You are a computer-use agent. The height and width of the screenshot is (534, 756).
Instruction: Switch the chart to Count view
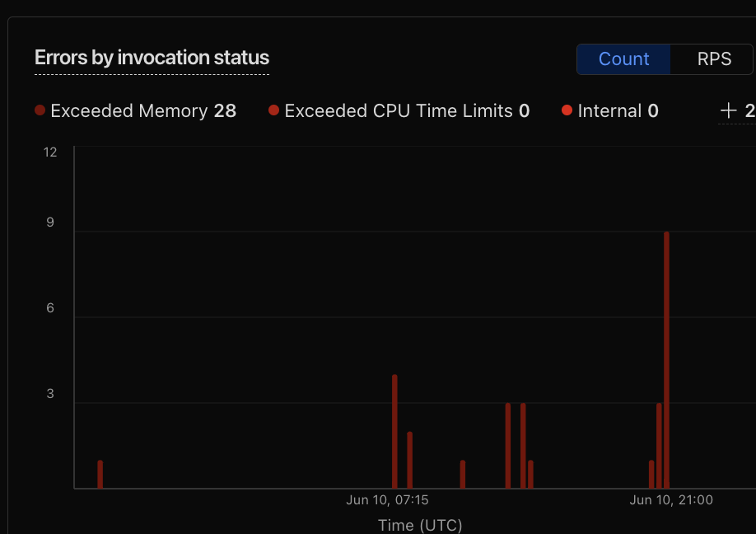pyautogui.click(x=623, y=59)
